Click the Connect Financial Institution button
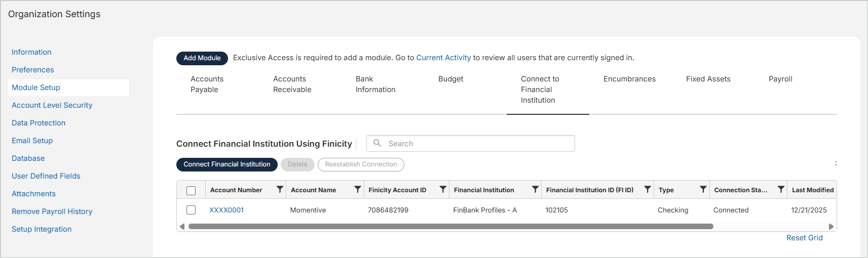Screen dimensions: 868x258 [x=227, y=164]
